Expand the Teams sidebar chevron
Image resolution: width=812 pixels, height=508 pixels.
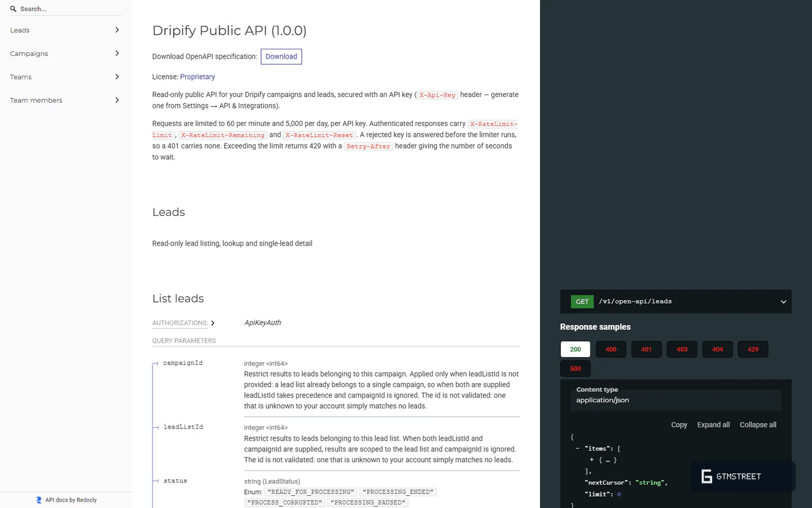(117, 77)
